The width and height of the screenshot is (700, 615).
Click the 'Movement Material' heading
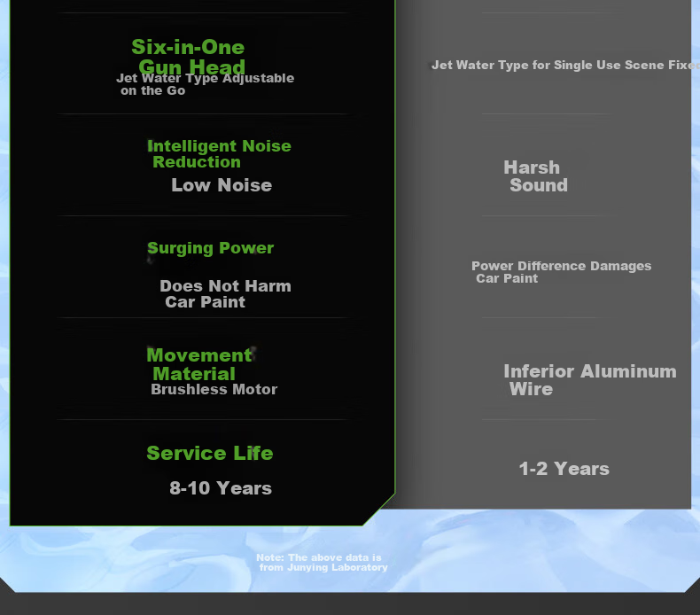coord(199,364)
